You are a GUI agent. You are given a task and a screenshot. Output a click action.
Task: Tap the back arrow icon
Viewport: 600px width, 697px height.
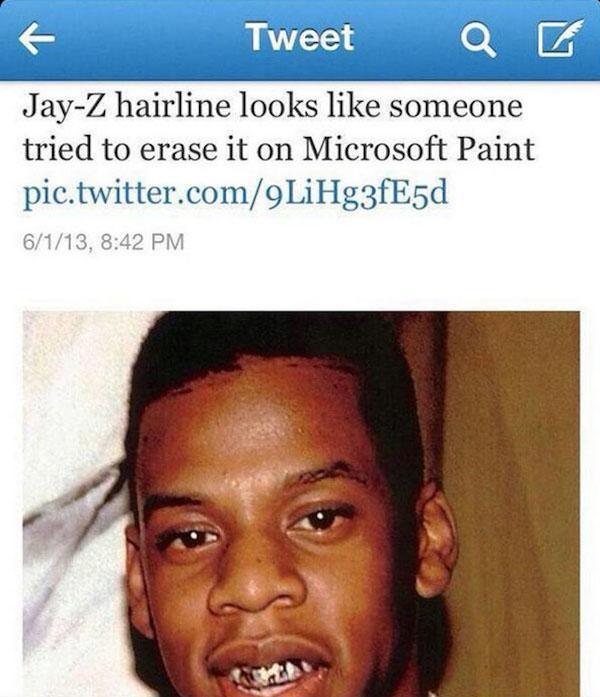pyautogui.click(x=36, y=39)
